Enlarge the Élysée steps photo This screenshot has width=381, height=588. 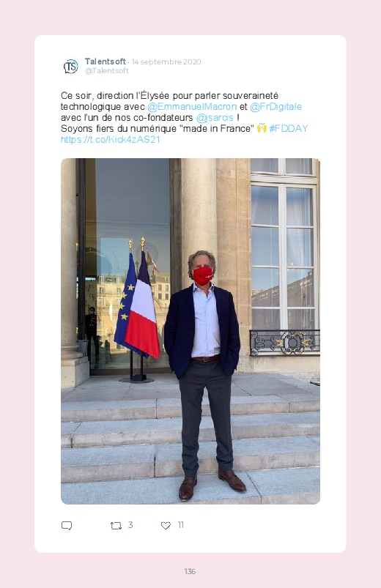click(190, 331)
